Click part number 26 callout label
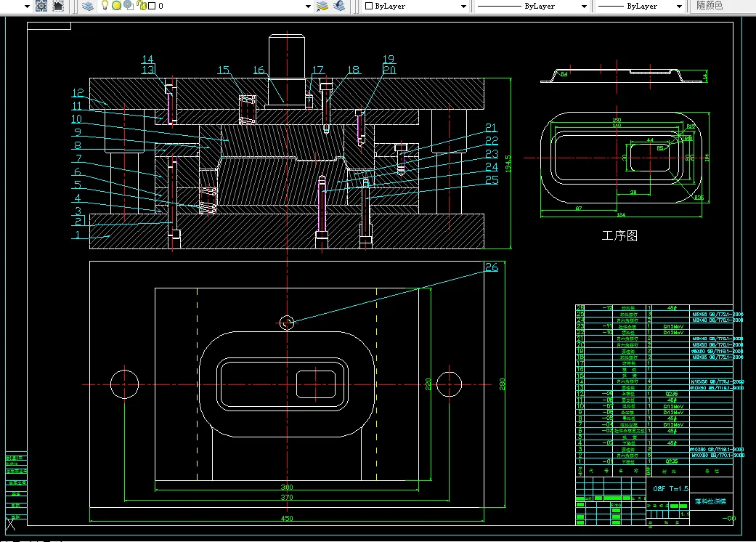 (x=492, y=267)
